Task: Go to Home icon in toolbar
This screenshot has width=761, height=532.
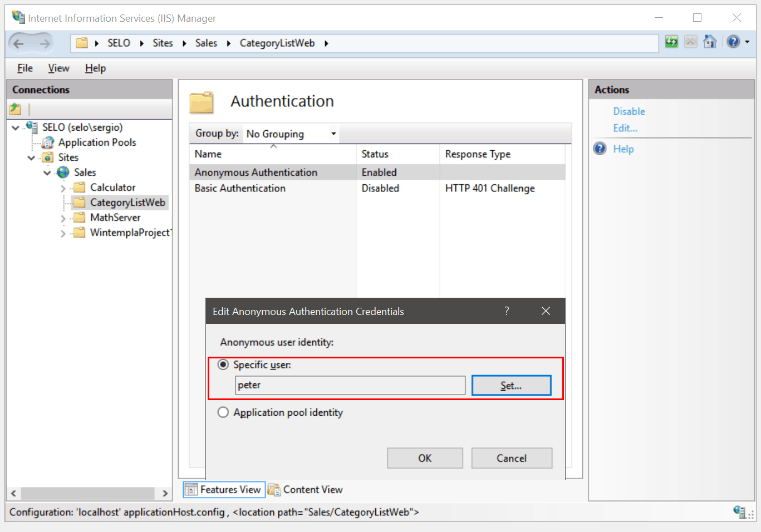Action: coord(710,42)
